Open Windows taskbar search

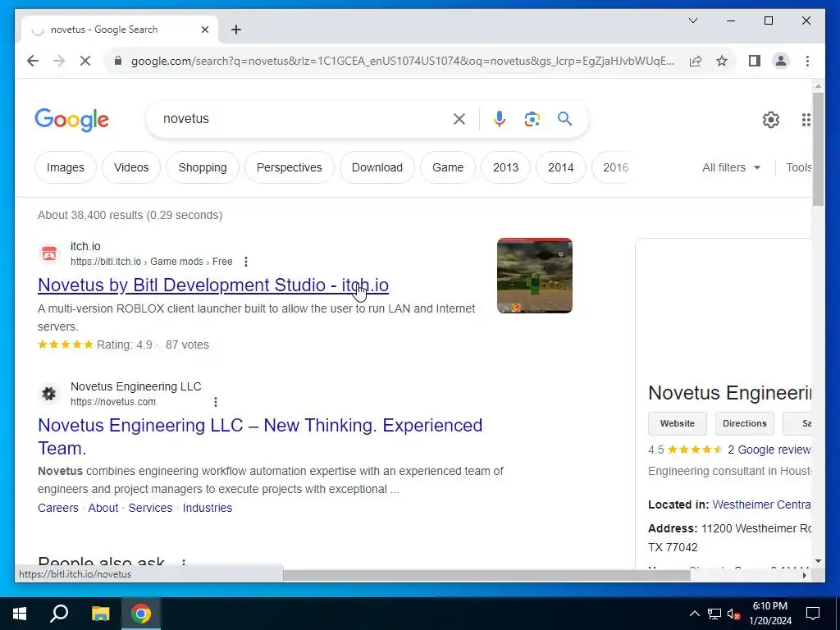59,614
